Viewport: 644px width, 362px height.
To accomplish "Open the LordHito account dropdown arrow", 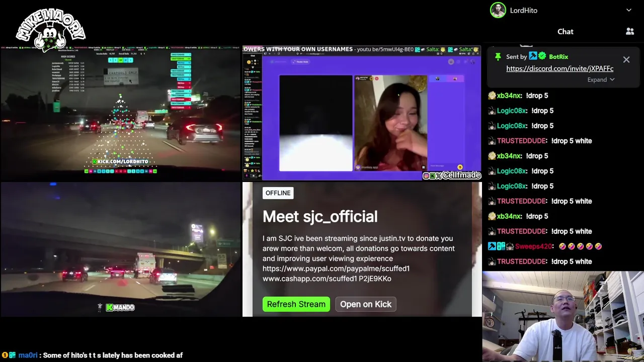I will coord(629,10).
